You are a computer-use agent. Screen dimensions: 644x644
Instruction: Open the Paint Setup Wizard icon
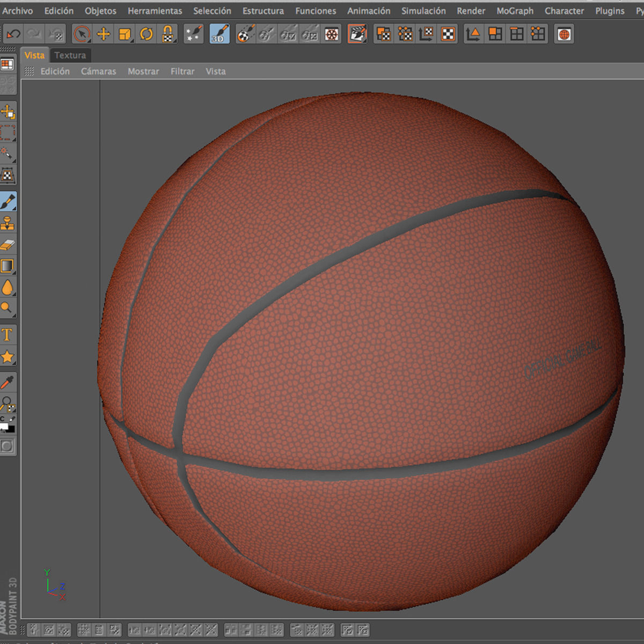pyautogui.click(x=193, y=34)
